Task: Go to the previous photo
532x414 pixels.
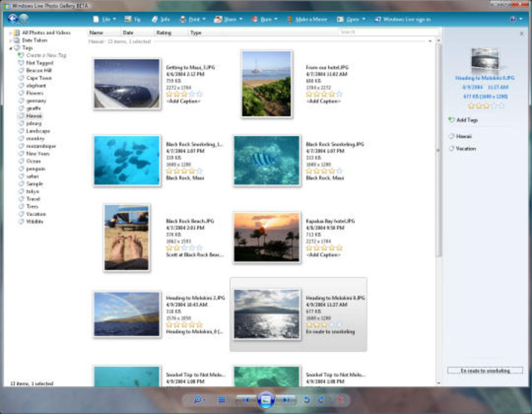Action: point(246,400)
